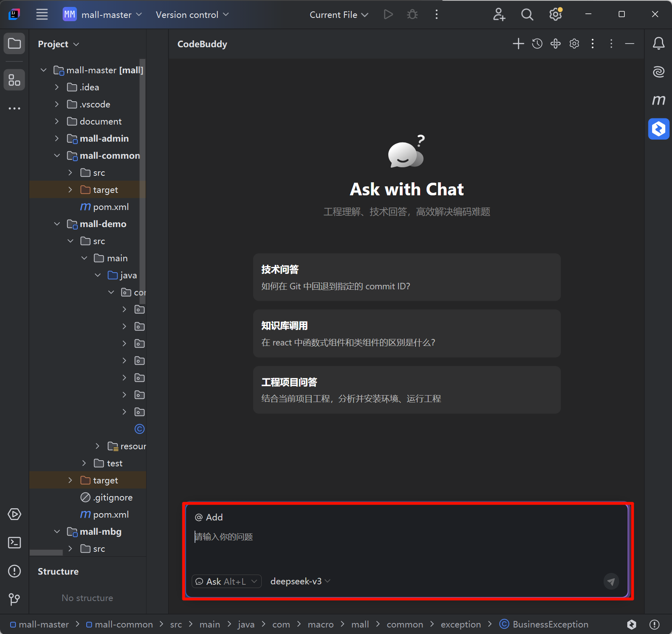Click the Add context button
The height and width of the screenshot is (634, 672).
click(x=209, y=517)
